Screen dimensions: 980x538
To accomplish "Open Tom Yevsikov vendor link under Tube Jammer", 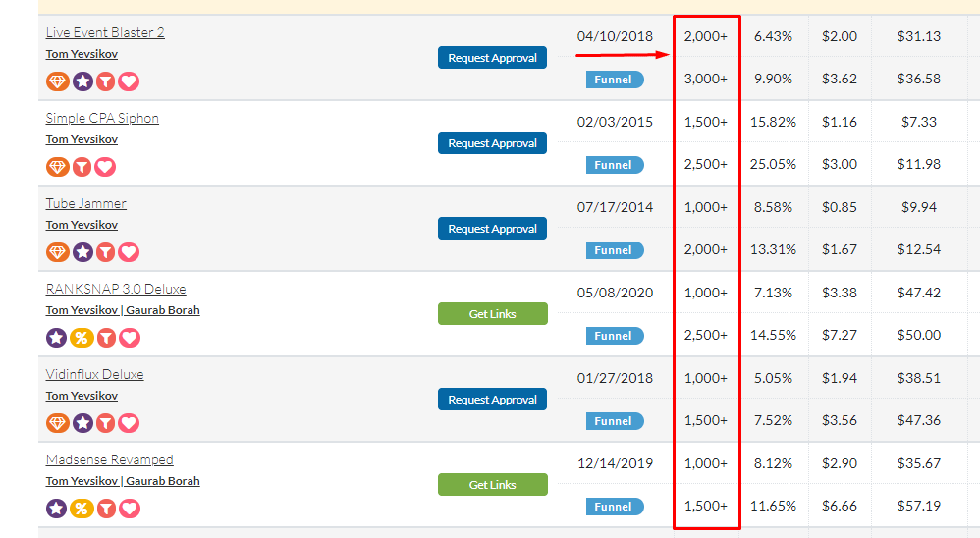I will [82, 225].
